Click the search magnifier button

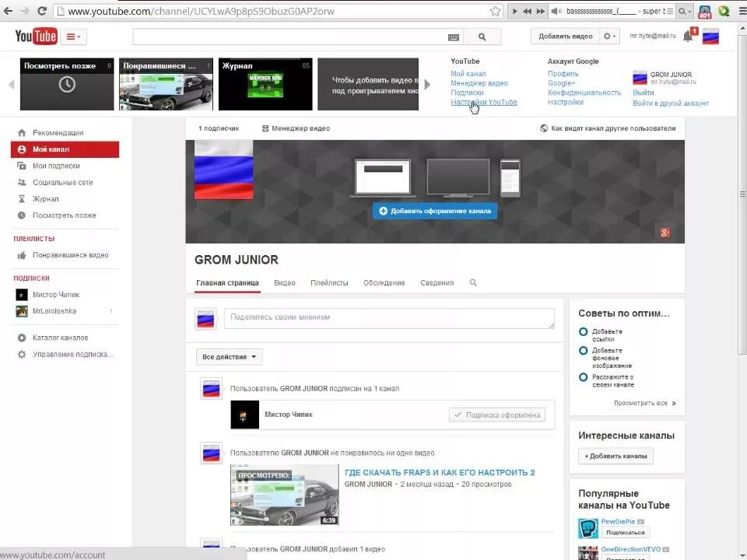482,37
